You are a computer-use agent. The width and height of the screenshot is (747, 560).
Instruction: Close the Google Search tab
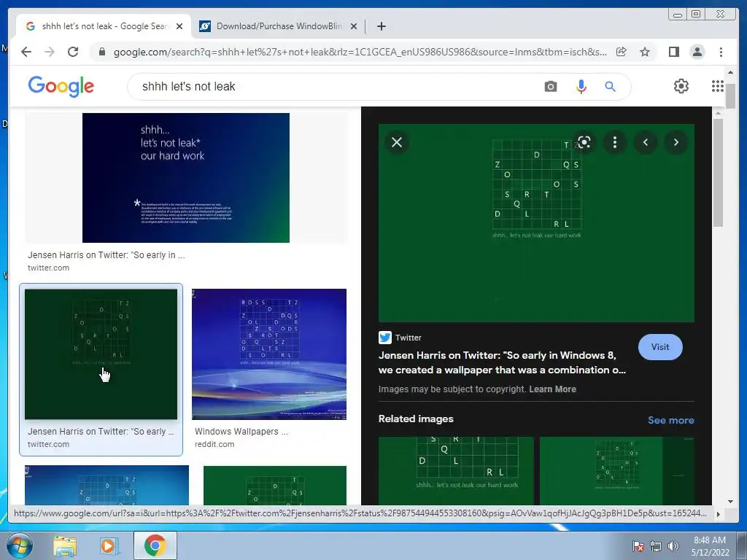click(x=179, y=26)
